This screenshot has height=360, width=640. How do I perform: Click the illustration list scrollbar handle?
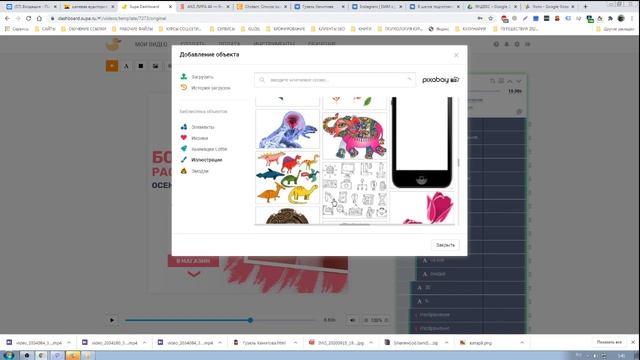tap(458, 162)
